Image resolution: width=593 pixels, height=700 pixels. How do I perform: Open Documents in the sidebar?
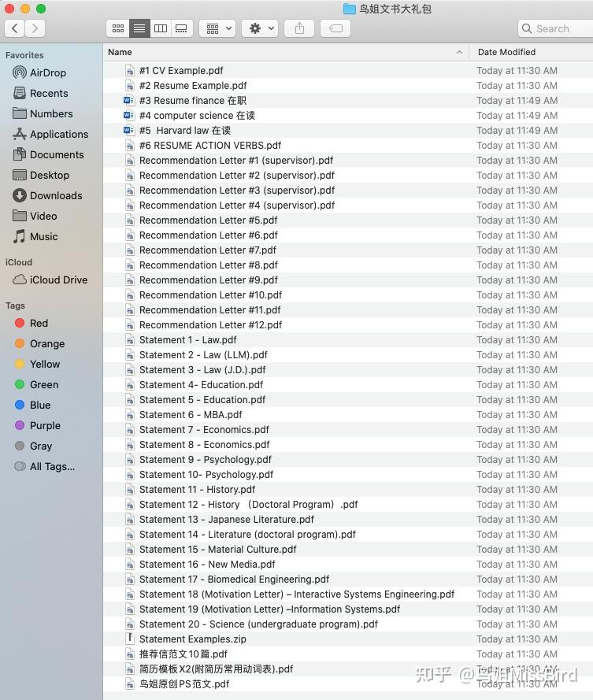point(48,155)
